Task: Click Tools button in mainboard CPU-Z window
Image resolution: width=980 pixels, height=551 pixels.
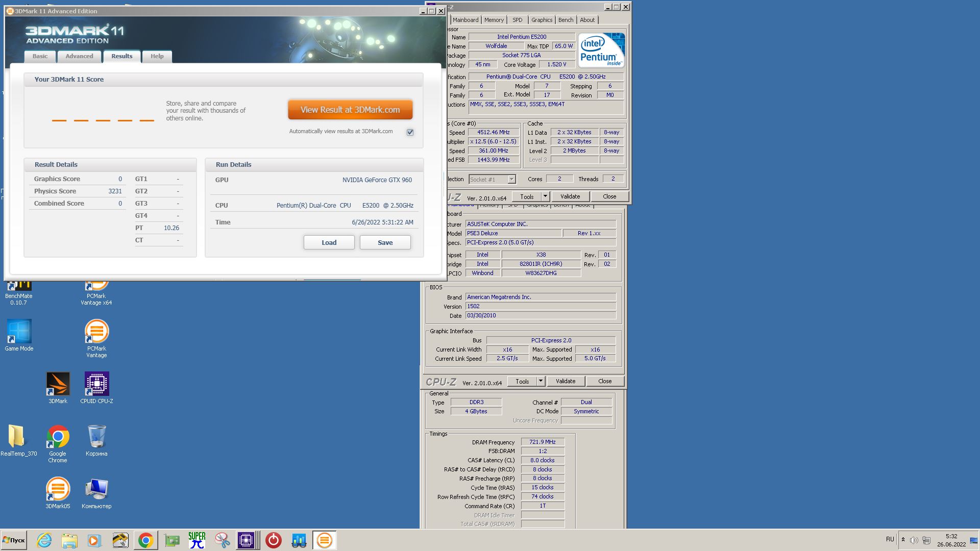Action: coord(522,381)
